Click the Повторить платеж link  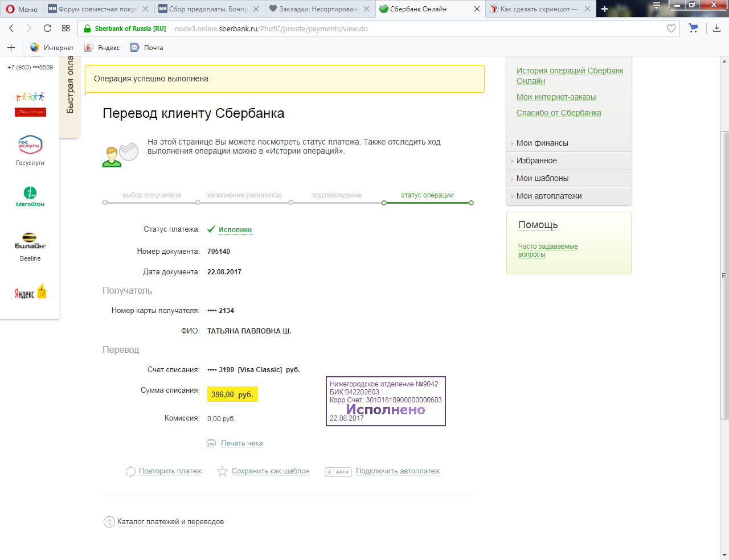click(170, 471)
